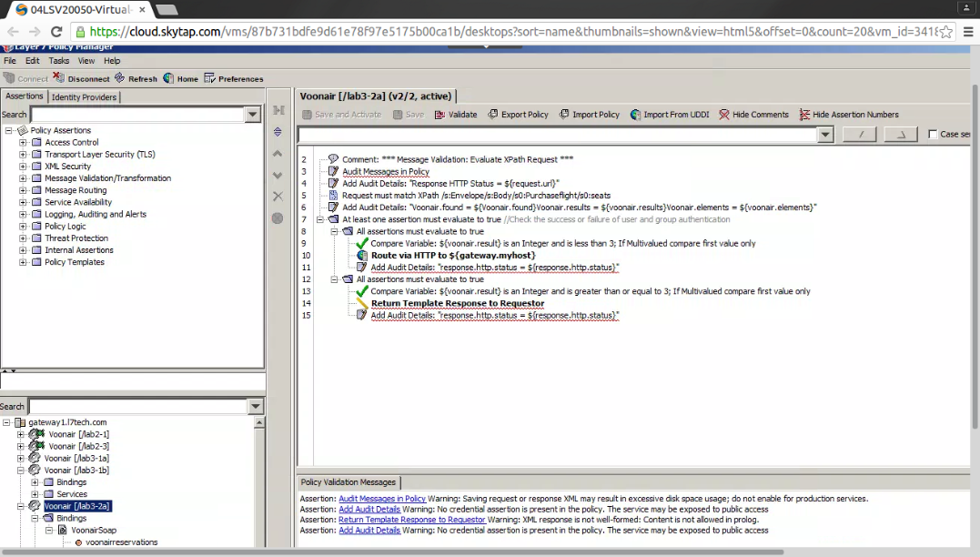Click the last Add Audit Details warning link
This screenshot has width=980, height=557.
[x=369, y=530]
